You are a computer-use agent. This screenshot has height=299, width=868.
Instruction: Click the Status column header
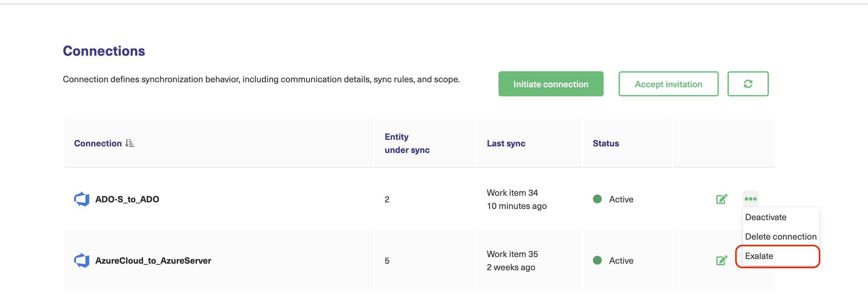[605, 144]
